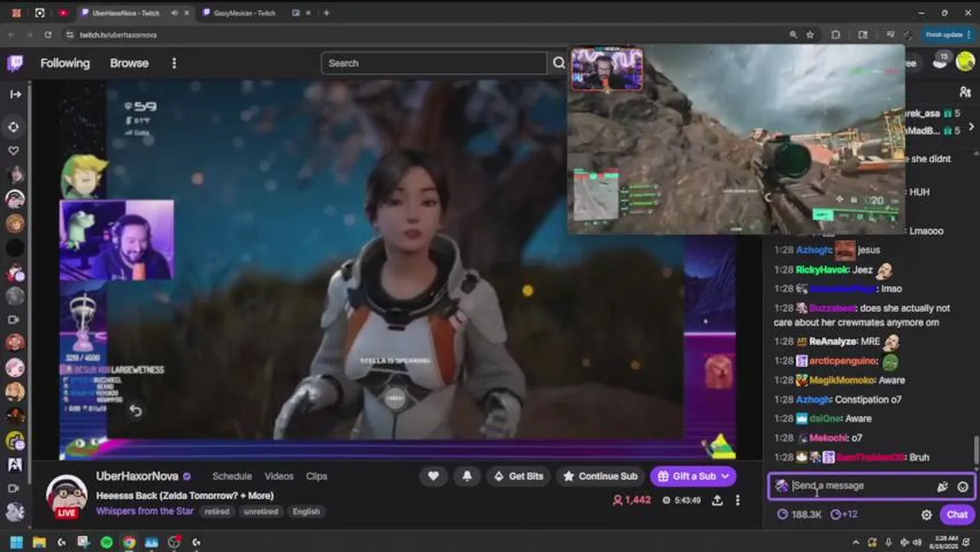Toggle the notification bell for the channel

click(467, 476)
